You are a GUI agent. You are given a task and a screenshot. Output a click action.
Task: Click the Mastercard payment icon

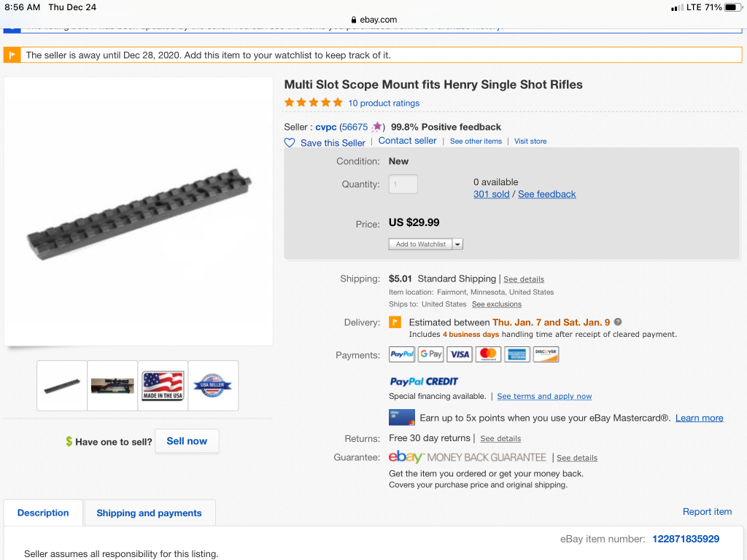click(488, 354)
